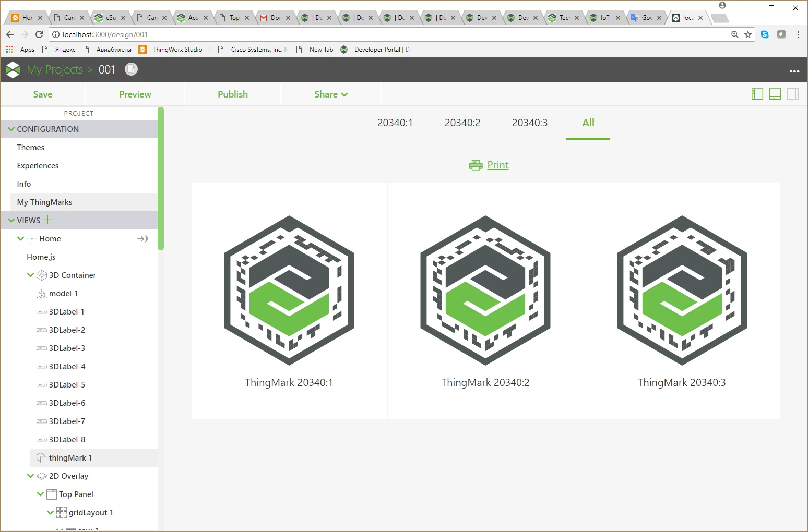Click the Chrome profile avatar icon
The height and width of the screenshot is (532, 808).
(722, 6)
